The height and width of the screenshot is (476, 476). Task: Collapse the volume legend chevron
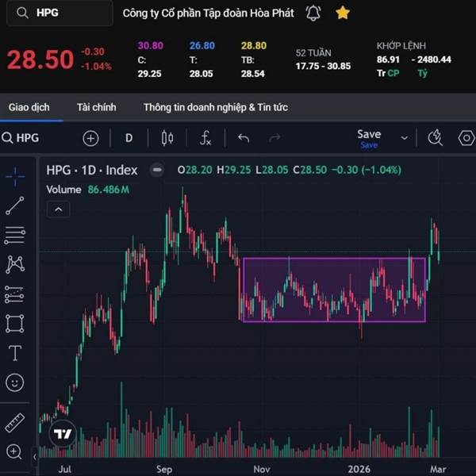[59, 209]
